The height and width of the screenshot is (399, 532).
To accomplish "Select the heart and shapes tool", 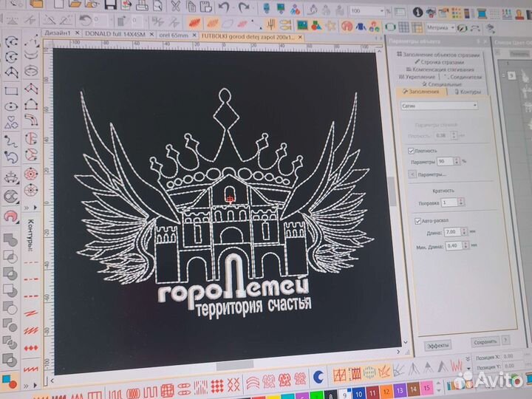I will (11, 122).
